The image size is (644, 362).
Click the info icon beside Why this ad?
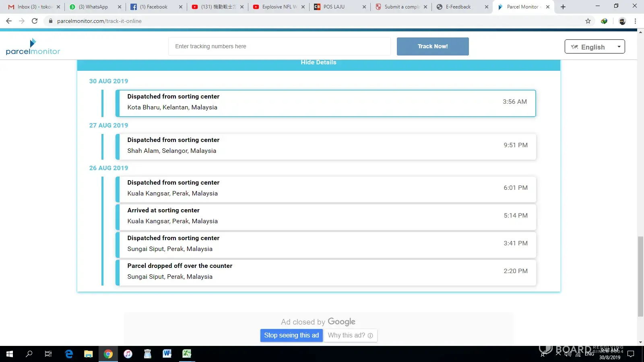[x=370, y=335]
